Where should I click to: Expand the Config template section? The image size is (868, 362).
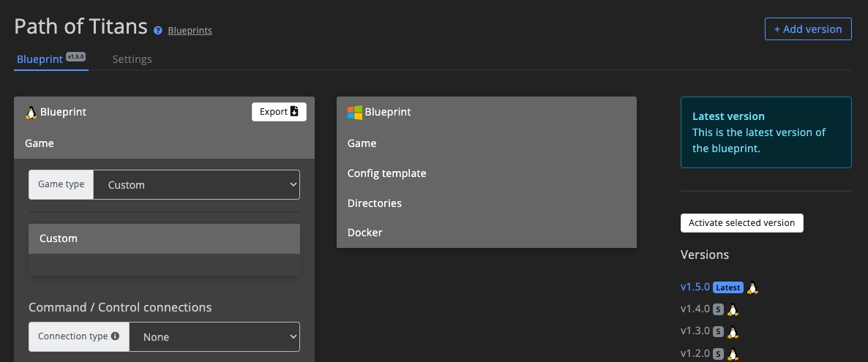(487, 173)
